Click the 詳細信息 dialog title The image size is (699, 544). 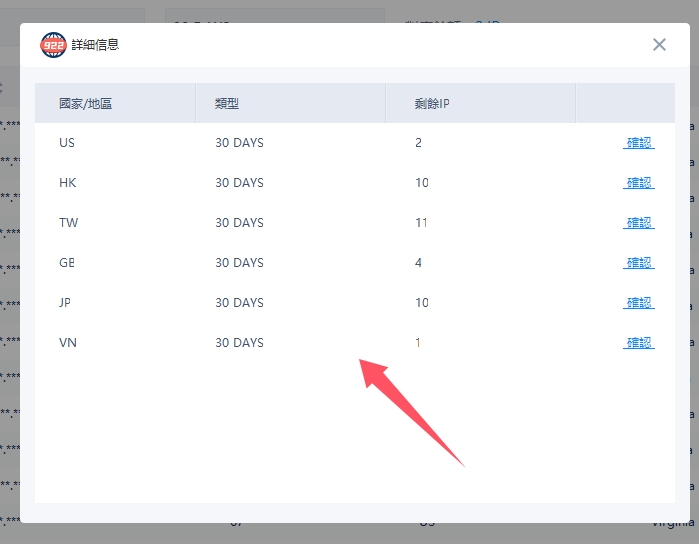[x=95, y=45]
